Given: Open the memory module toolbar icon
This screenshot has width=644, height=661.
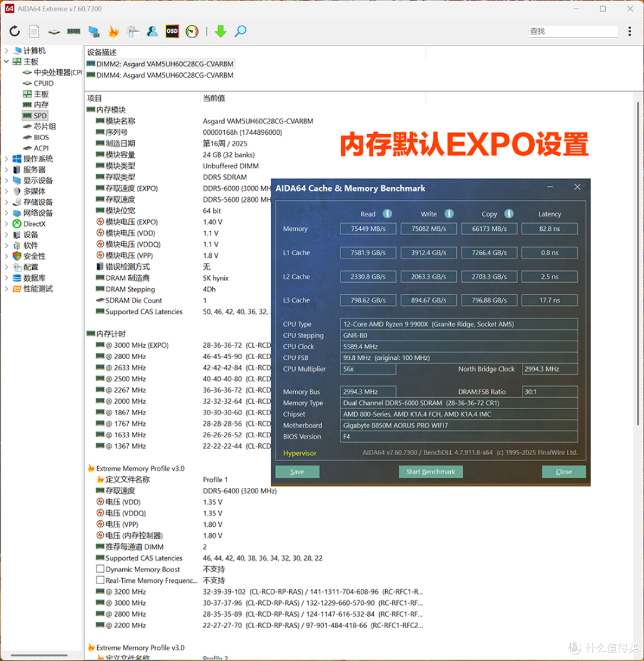Looking at the screenshot, I should click(74, 31).
